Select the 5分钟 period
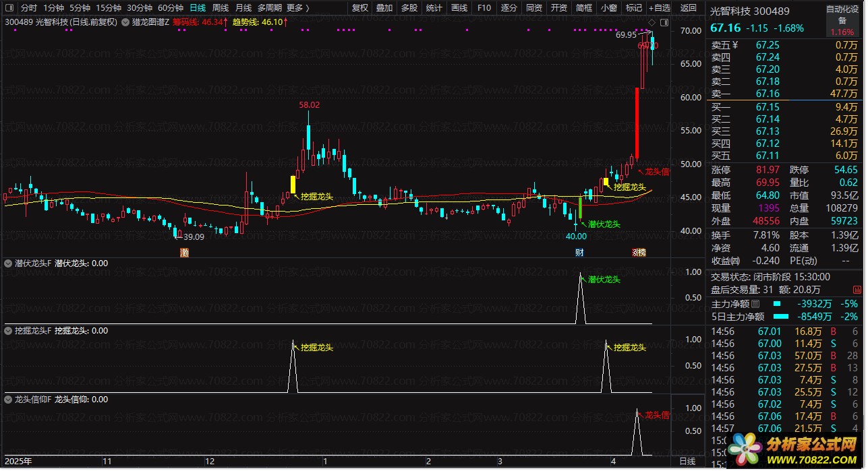The width and height of the screenshot is (868, 471). [80, 8]
